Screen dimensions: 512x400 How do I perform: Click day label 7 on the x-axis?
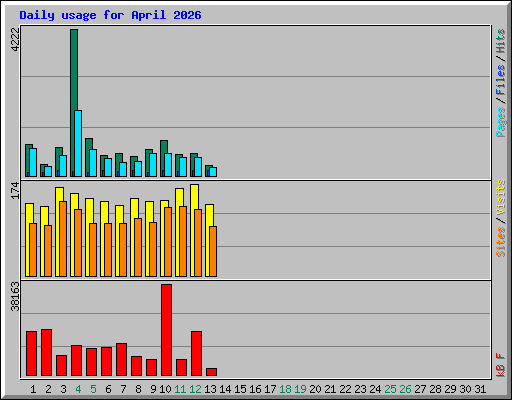[x=123, y=389]
